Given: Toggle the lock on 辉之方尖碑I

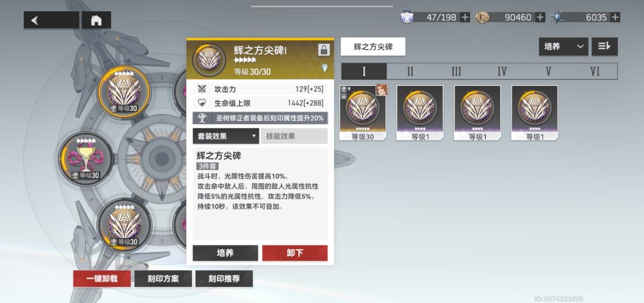Looking at the screenshot, I should click(324, 50).
